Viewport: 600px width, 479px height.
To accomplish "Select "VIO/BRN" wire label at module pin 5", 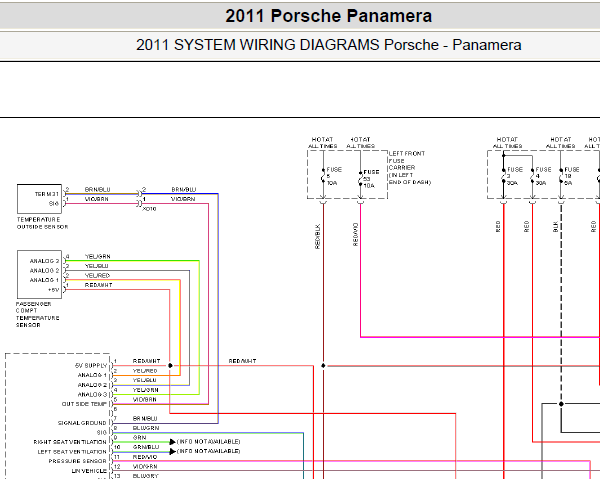I will click(145, 399).
